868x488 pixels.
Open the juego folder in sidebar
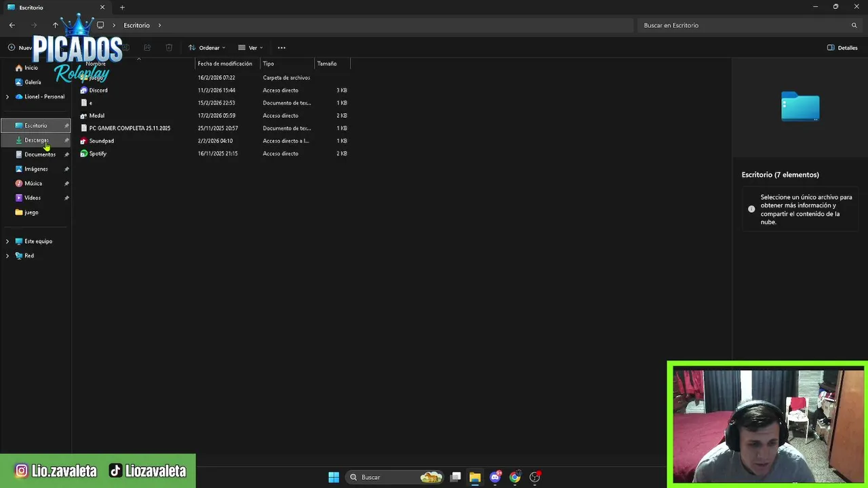coord(31,212)
